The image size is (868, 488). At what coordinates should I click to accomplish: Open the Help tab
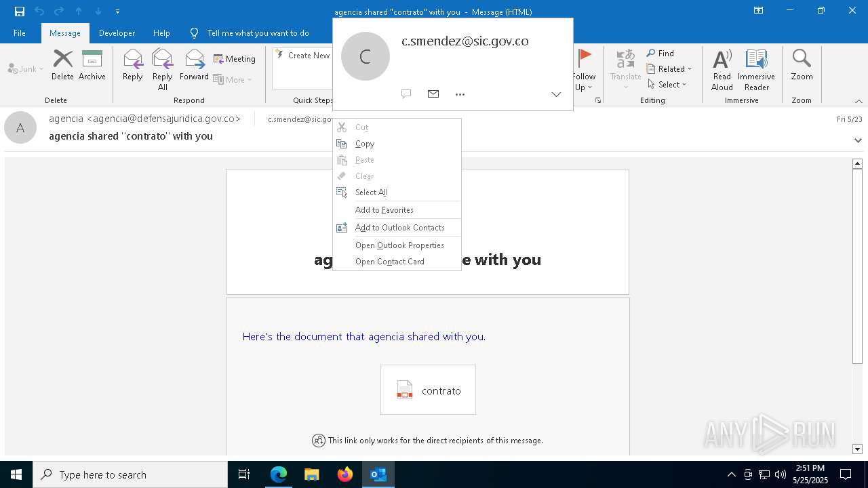click(x=161, y=33)
